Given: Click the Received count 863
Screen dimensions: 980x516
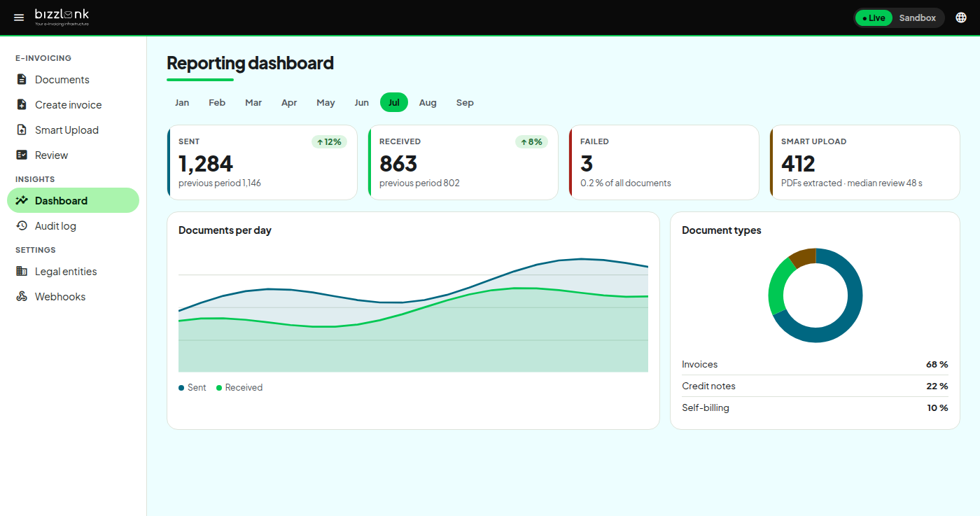Looking at the screenshot, I should [398, 164].
